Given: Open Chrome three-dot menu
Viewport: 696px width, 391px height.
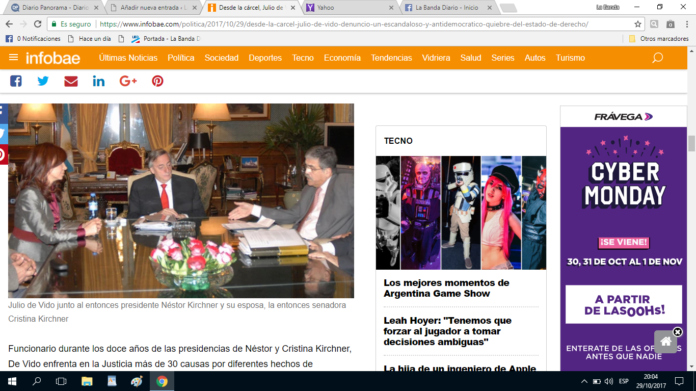Looking at the screenshot, I should tap(687, 24).
